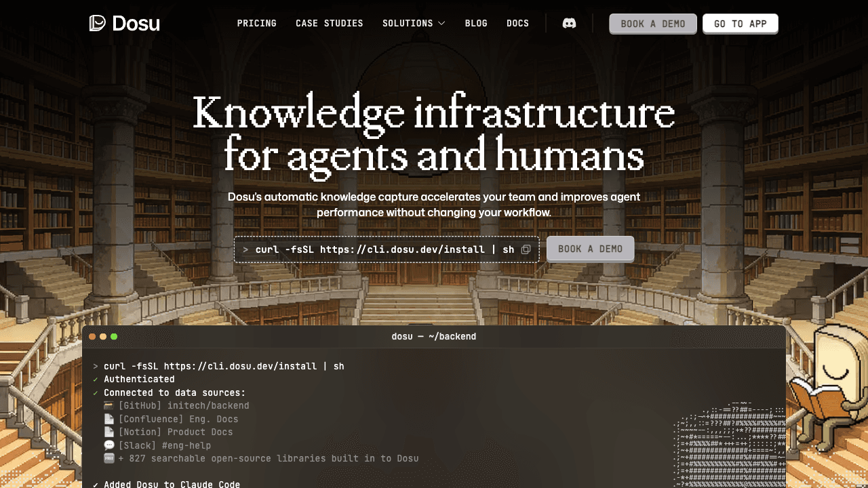Click the document icon beside Notion Product Docs
The height and width of the screenshot is (488, 868).
109,432
